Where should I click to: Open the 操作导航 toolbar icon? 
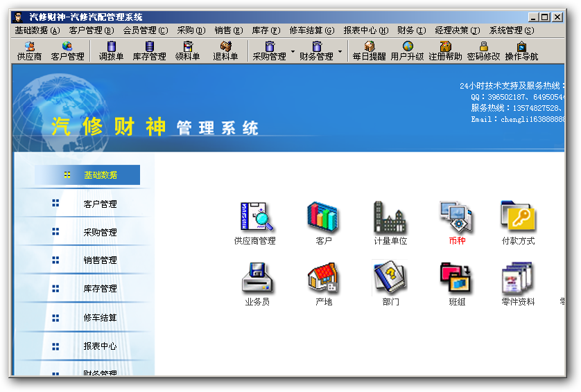click(x=521, y=51)
